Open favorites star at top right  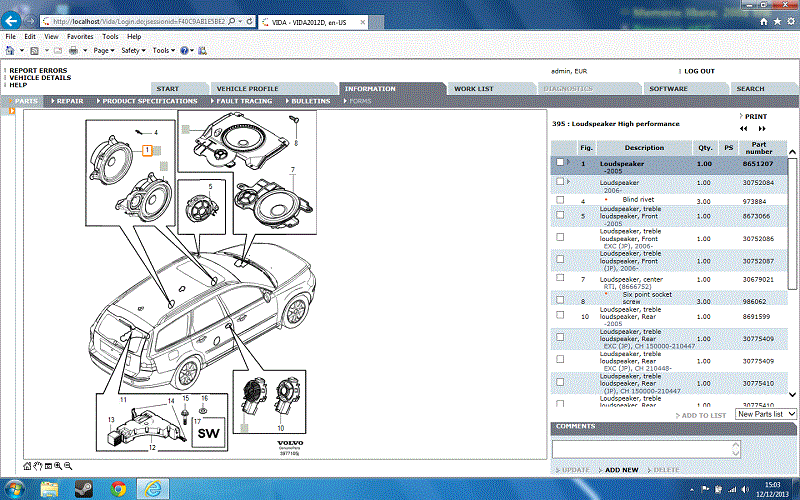777,21
